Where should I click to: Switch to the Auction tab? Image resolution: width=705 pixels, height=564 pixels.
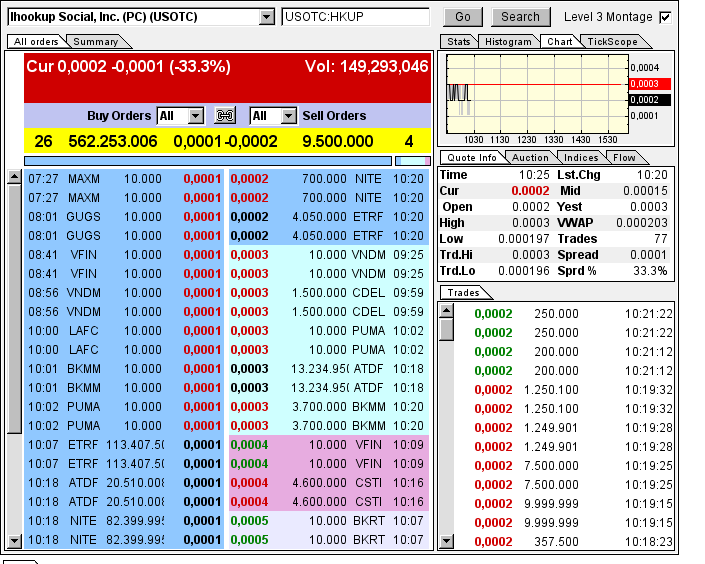(x=530, y=158)
